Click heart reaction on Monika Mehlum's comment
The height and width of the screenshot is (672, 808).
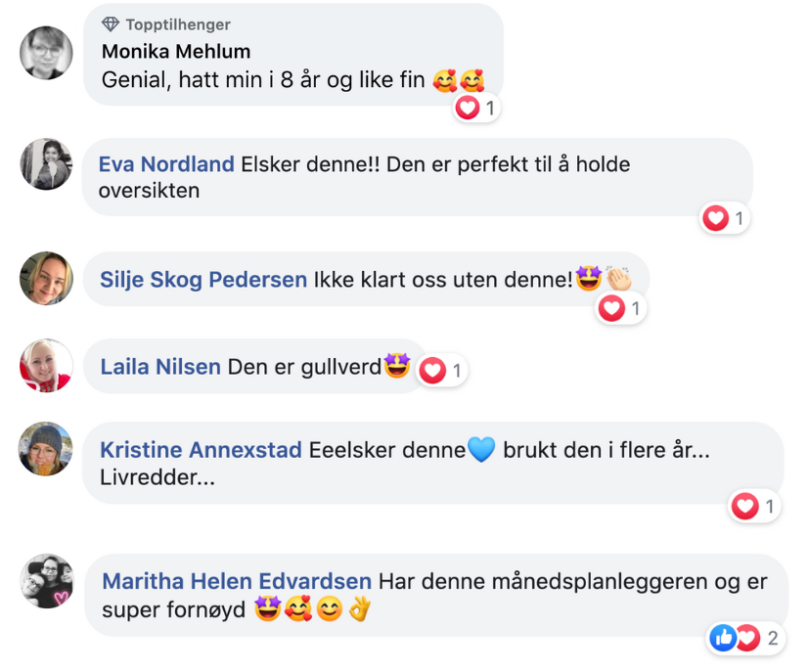click(x=476, y=108)
